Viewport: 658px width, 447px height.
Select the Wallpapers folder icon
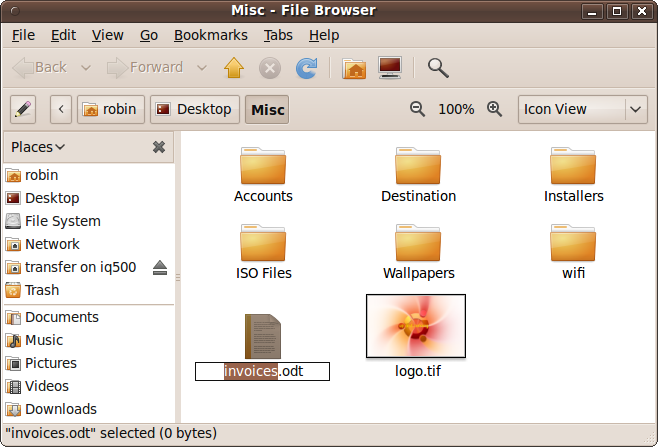pyautogui.click(x=418, y=243)
